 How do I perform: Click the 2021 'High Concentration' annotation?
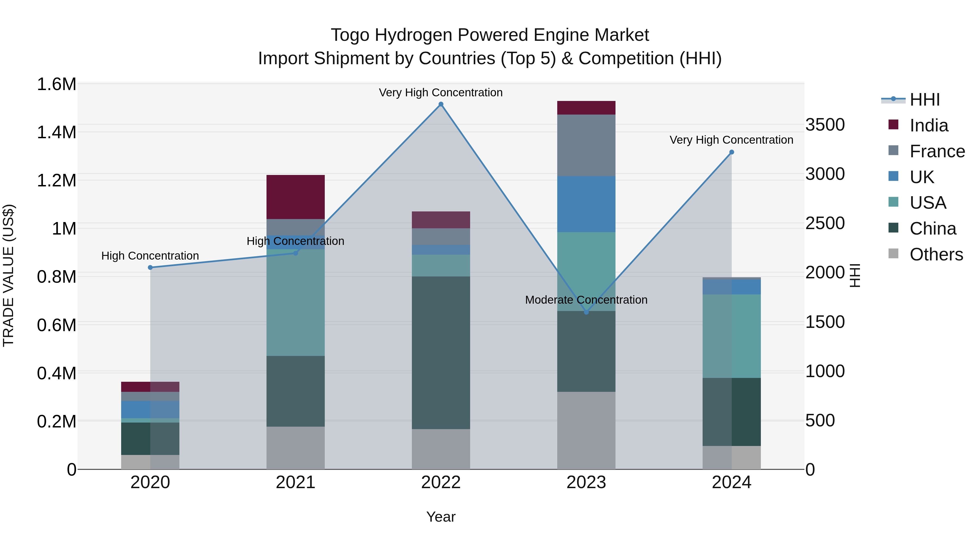point(296,241)
